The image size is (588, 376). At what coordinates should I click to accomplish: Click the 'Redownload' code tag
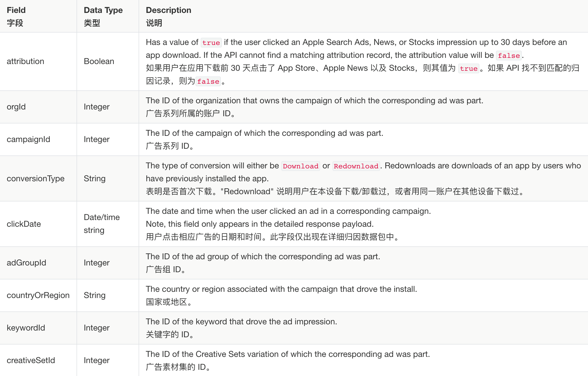point(356,166)
